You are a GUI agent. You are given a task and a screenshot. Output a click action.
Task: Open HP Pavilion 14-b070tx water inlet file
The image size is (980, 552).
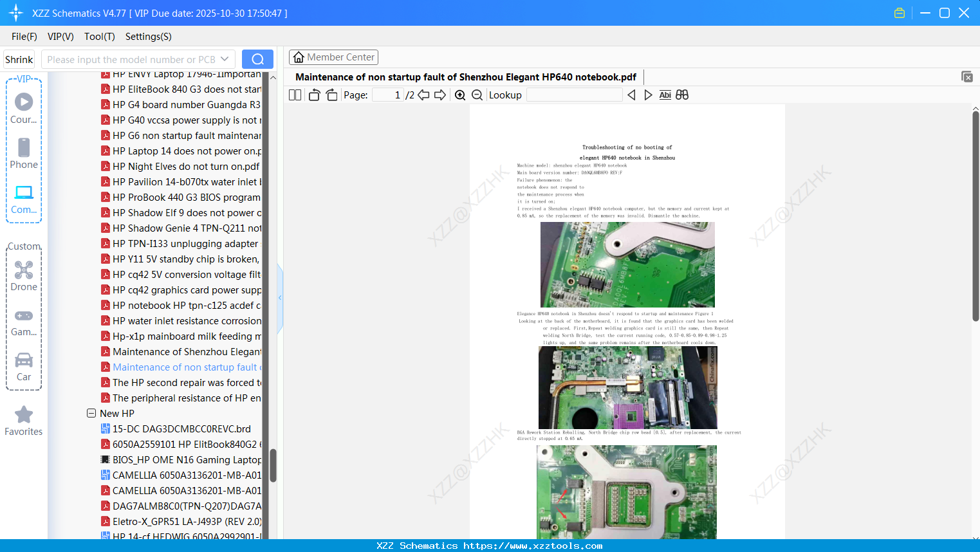tap(181, 182)
